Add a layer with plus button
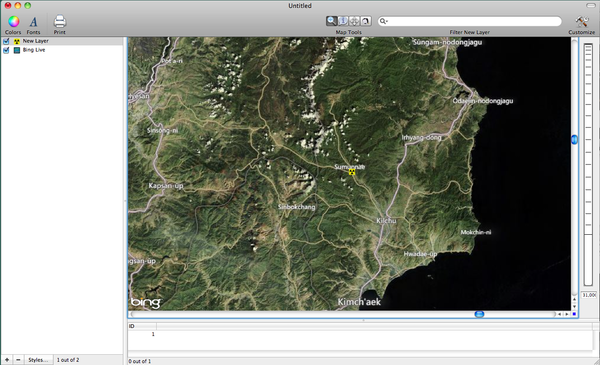The height and width of the screenshot is (365, 600). pos(7,360)
